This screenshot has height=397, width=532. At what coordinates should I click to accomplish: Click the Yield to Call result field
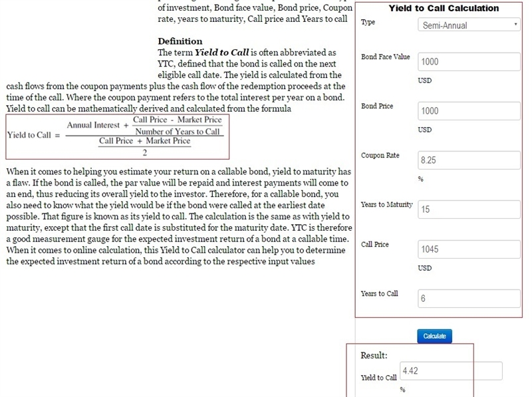pos(451,371)
